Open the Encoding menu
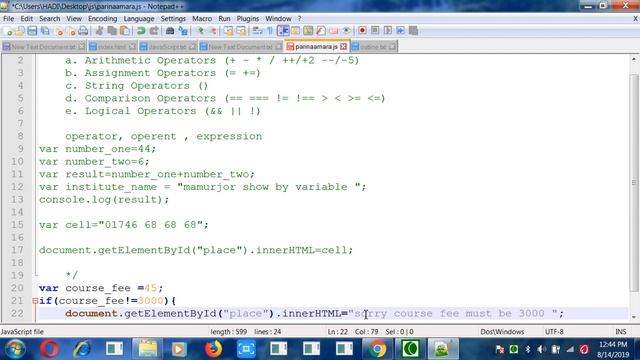The height and width of the screenshot is (360, 640). coord(102,19)
